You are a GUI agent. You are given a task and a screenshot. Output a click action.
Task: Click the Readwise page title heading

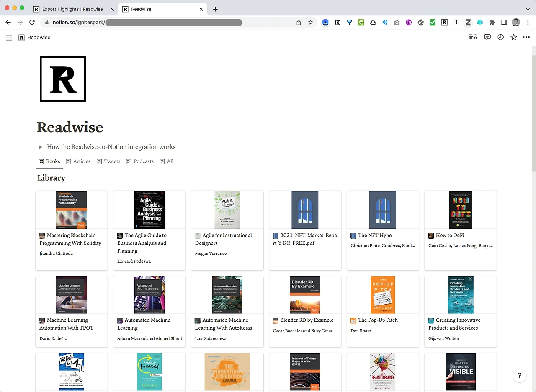(70, 127)
